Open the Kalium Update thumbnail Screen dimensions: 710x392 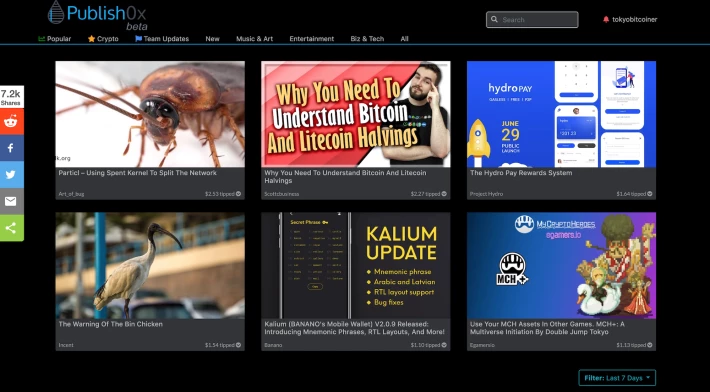pyautogui.click(x=355, y=265)
